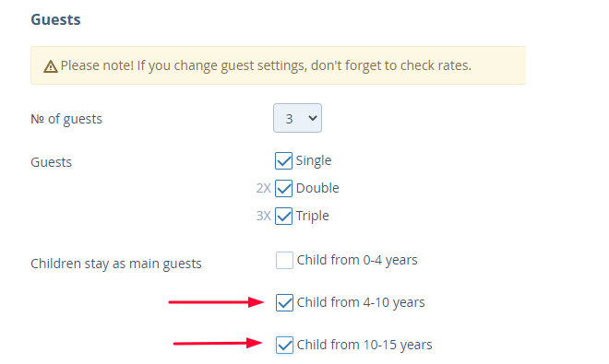The image size is (609, 364).
Task: Click the '№ of guests' field label
Action: (66, 119)
